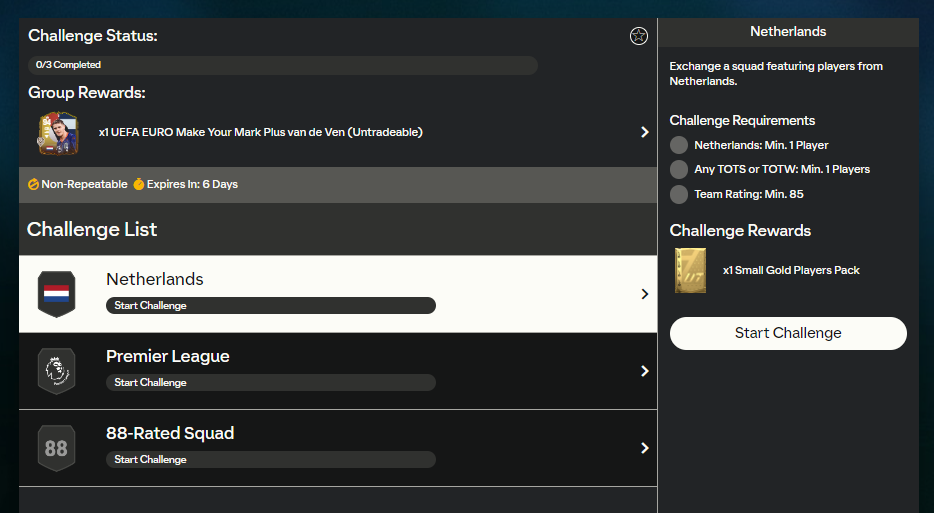Click the x1 UEFA EURO Make Your Mark reward text
The height and width of the screenshot is (513, 934).
tap(261, 132)
